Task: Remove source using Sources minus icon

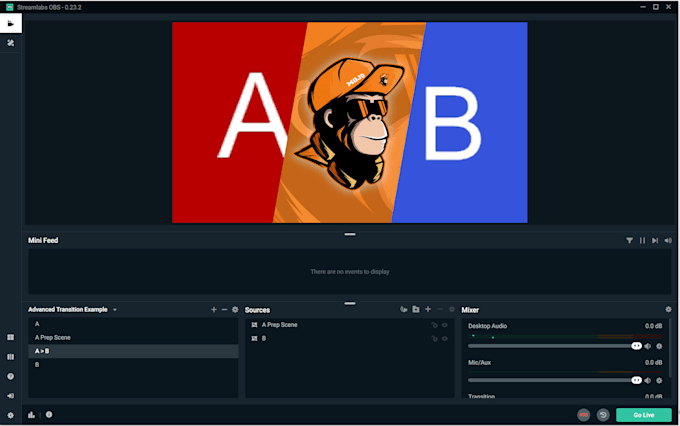Action: click(x=440, y=309)
